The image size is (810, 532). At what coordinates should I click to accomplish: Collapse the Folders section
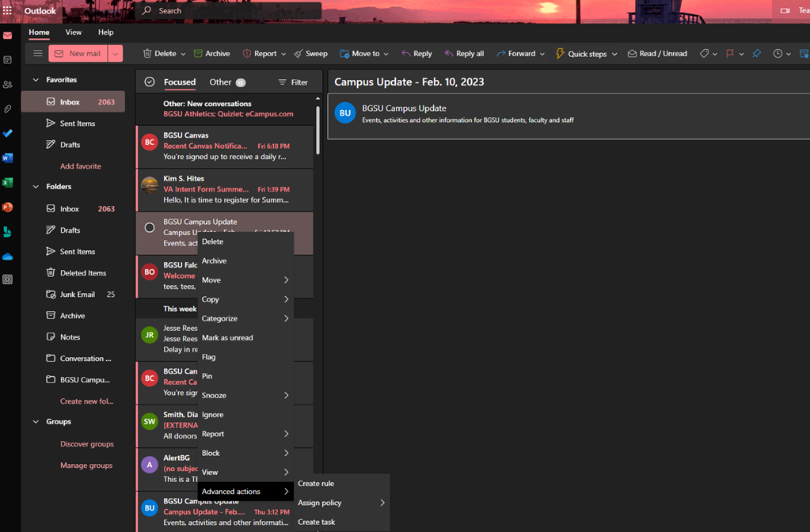(x=36, y=187)
